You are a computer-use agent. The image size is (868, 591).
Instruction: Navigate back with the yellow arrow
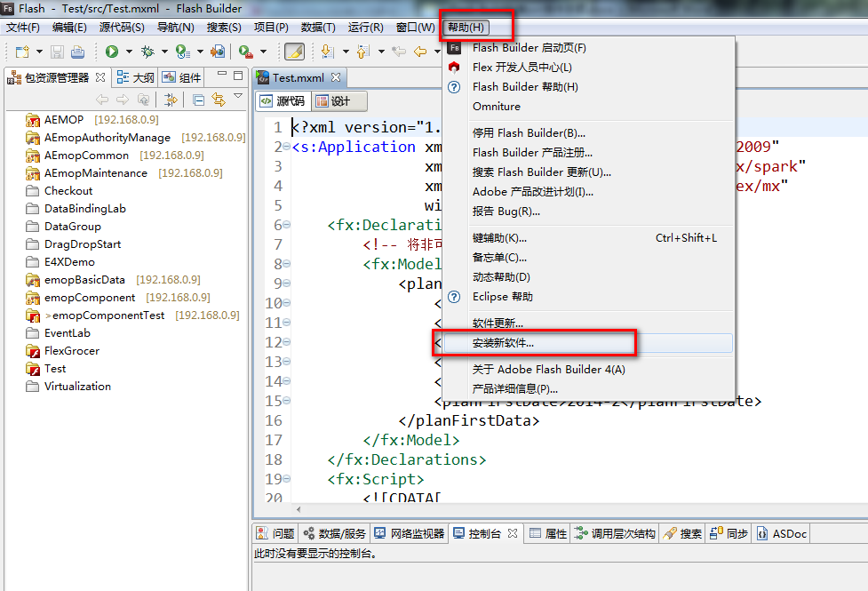421,52
